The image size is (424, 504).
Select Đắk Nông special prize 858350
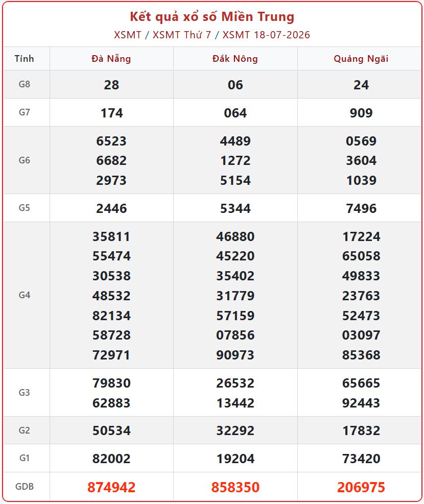click(235, 487)
